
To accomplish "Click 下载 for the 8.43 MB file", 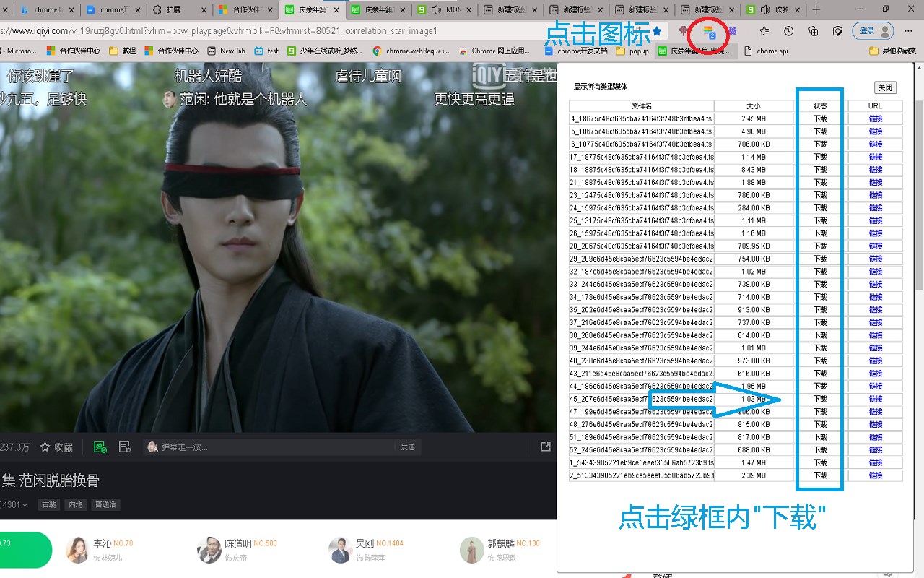I will click(821, 170).
